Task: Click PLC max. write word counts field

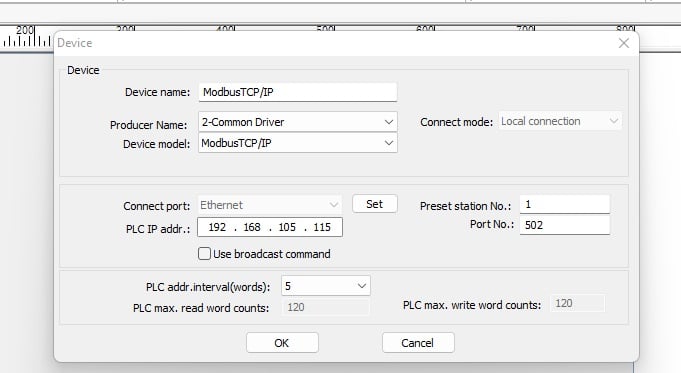Action: [577, 304]
